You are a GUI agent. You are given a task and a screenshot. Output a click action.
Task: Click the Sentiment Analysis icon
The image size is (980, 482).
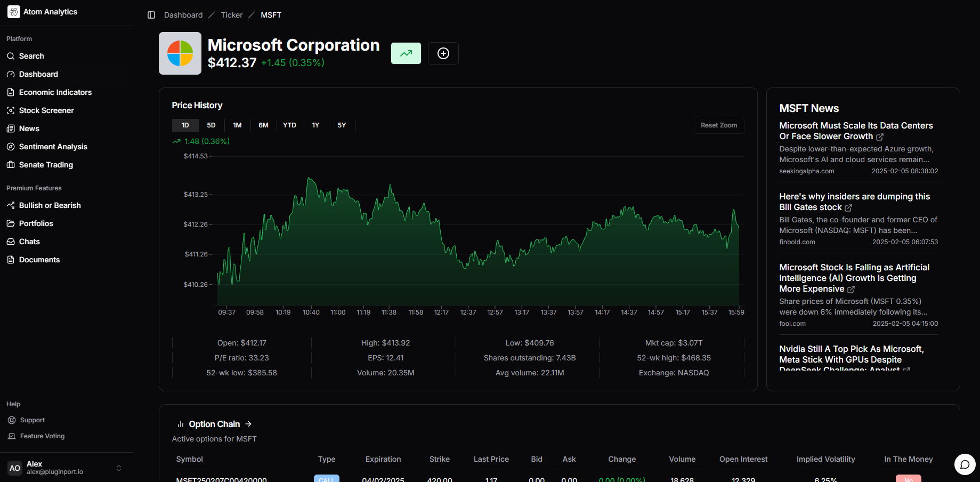(x=11, y=147)
